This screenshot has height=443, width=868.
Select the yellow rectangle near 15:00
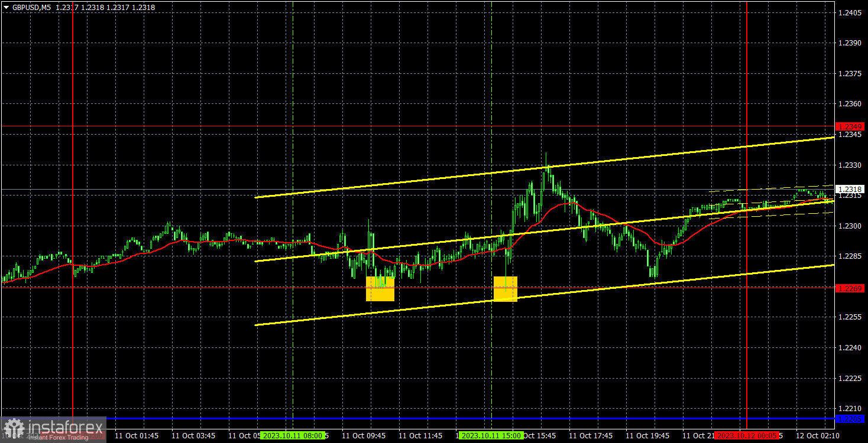click(506, 289)
